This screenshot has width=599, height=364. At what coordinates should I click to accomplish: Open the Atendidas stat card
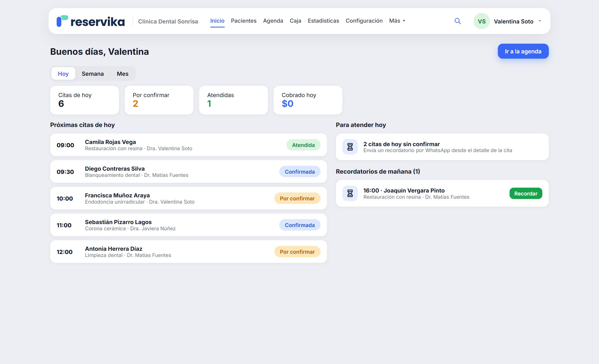[233, 100]
